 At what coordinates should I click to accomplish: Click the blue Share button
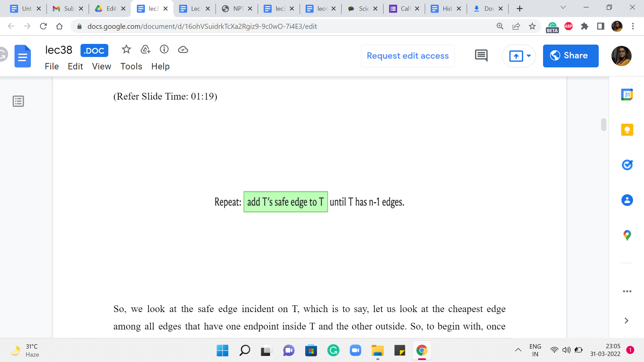(570, 56)
